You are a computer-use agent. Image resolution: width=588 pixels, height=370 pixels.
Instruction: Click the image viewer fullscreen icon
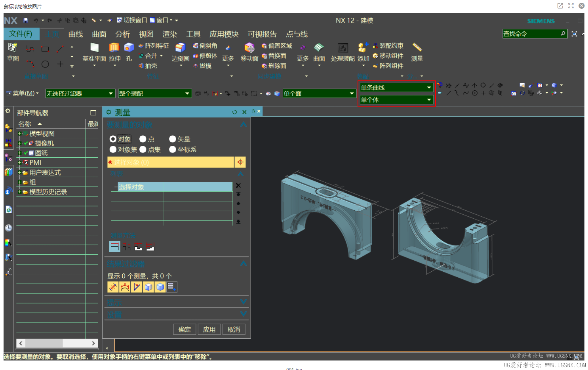pyautogui.click(x=571, y=6)
